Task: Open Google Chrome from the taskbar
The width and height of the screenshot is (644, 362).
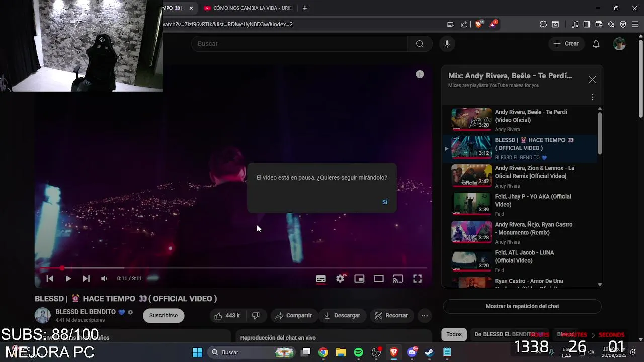Action: tap(323, 352)
